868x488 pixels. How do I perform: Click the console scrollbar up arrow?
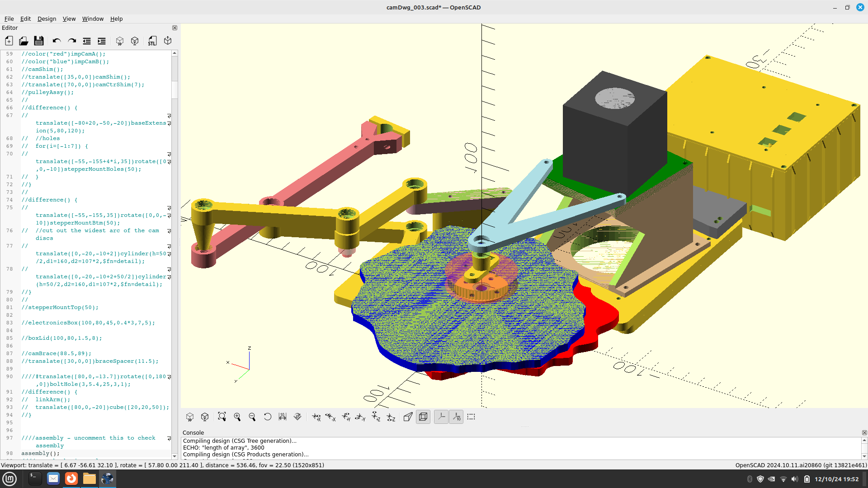[x=864, y=440]
